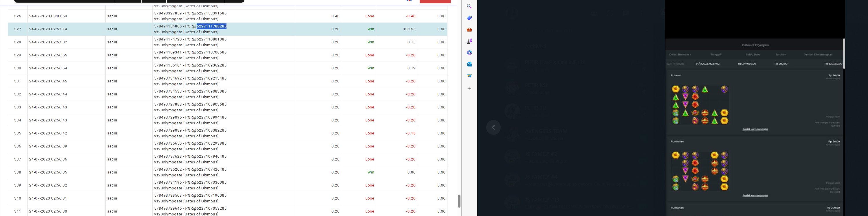Screen dimensions: 868x216
Task: Open the Shopping tag icon in the sidebar
Action: [469, 18]
